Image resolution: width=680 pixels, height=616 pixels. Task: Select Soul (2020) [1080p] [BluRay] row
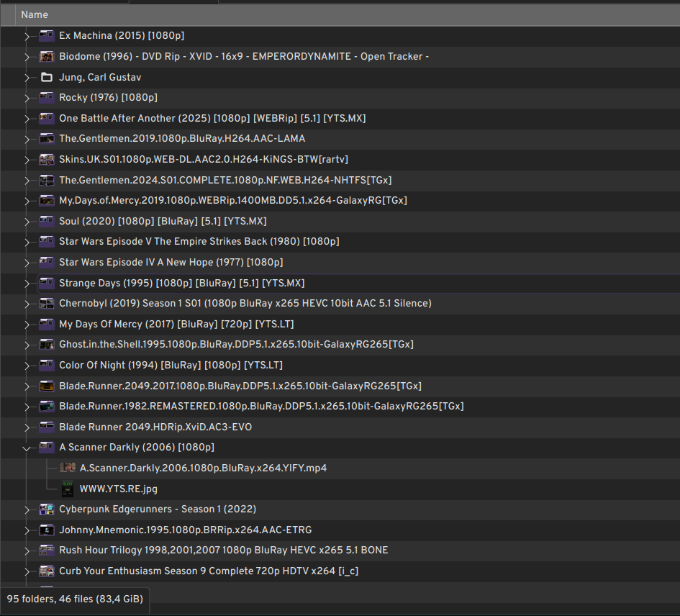(x=163, y=221)
